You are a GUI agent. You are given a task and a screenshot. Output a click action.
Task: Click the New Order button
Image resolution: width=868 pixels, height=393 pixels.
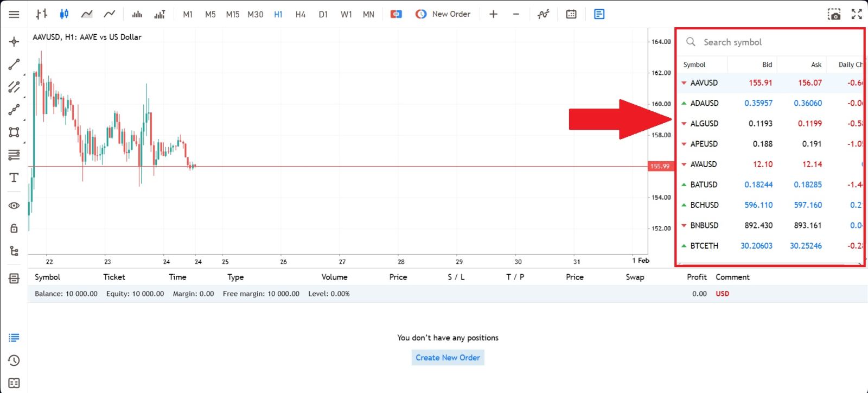pos(443,14)
